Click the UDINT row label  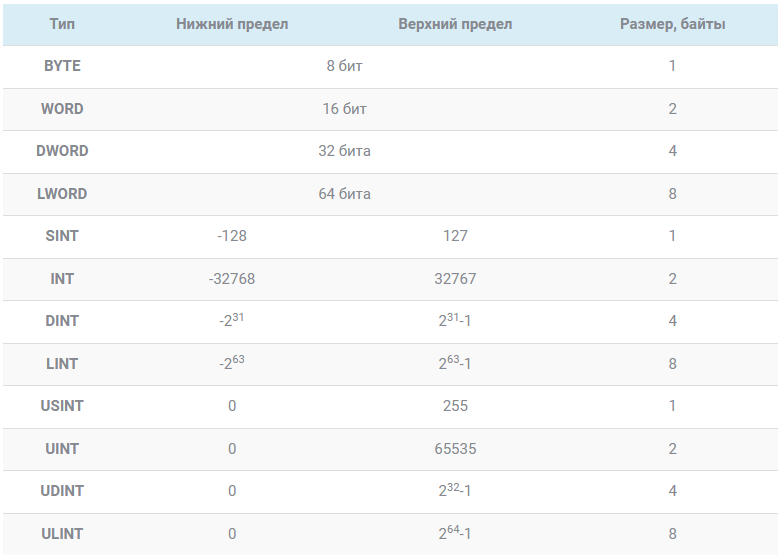click(62, 491)
